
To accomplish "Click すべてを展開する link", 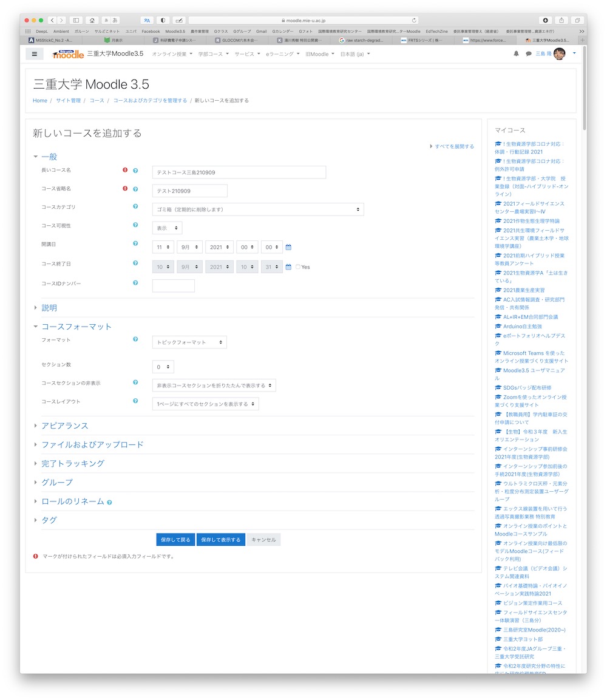I will pos(454,146).
